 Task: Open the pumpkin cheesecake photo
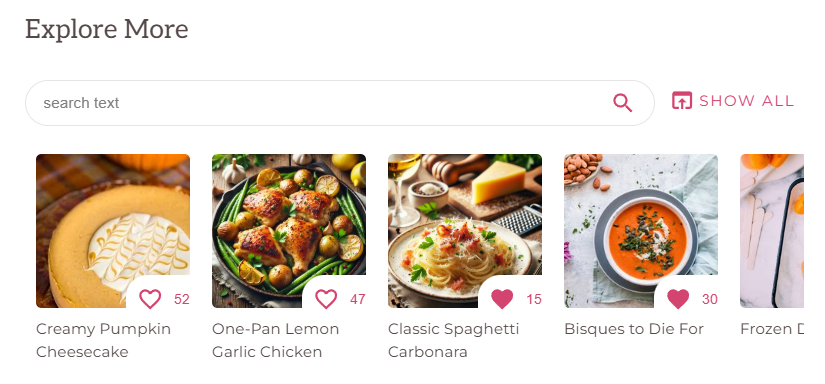click(113, 230)
